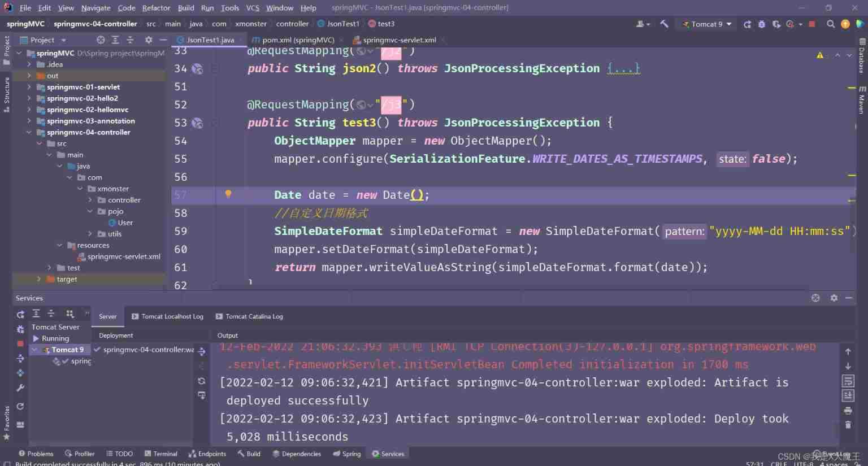Switch to the springmvc-servlet.xml editor tab
This screenshot has width=868, height=466.
tap(399, 40)
